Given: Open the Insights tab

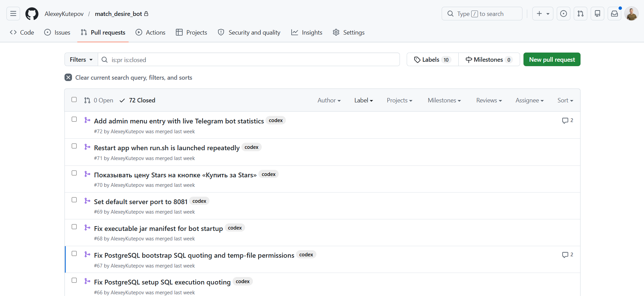Looking at the screenshot, I should [307, 32].
